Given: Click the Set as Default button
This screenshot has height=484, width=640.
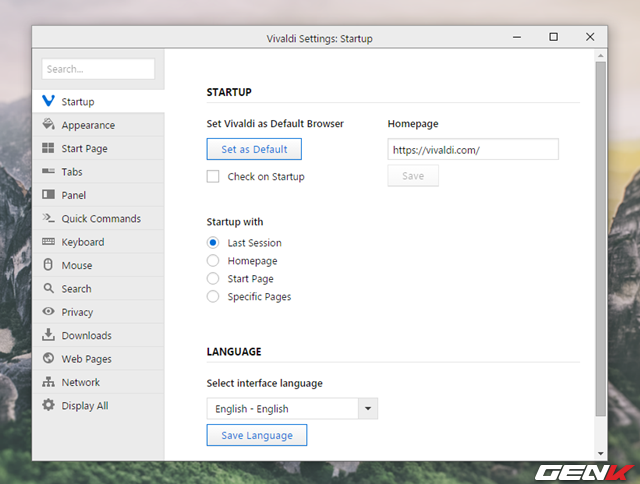Looking at the screenshot, I should (254, 150).
